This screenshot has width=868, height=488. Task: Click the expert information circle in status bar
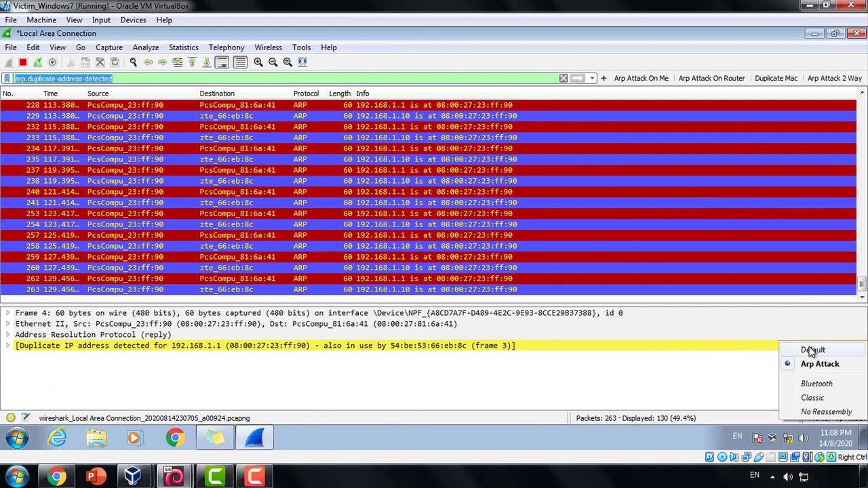click(11, 418)
